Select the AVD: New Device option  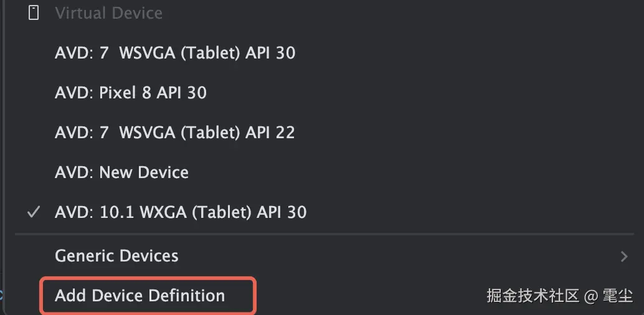[121, 172]
